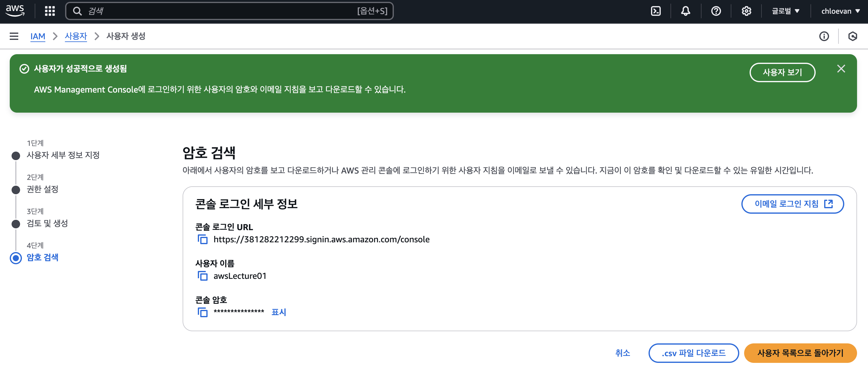Screen dimensions: 868x372
Task: Open the hamburger side navigation menu
Action: [14, 36]
